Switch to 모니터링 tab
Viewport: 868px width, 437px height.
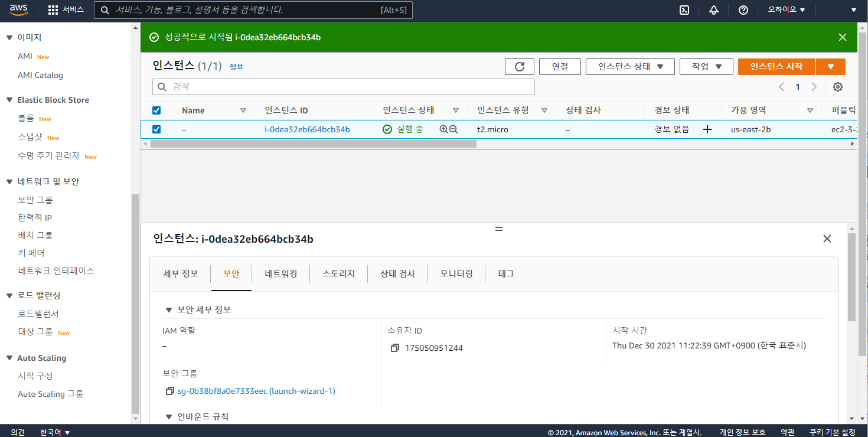[x=456, y=274]
